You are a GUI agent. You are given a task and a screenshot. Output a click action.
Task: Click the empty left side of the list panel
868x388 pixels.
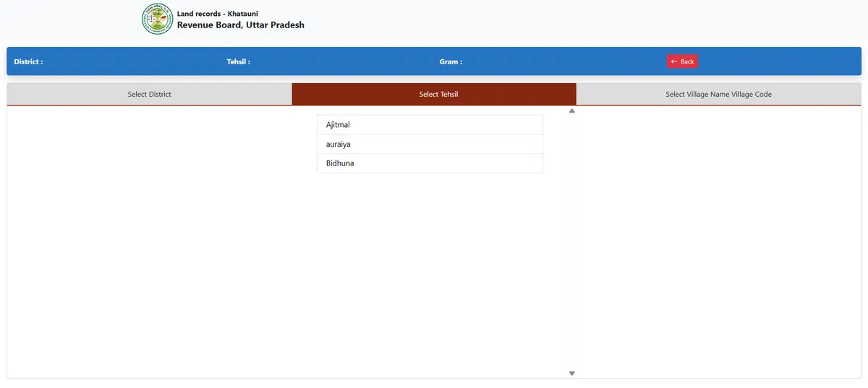(x=159, y=238)
